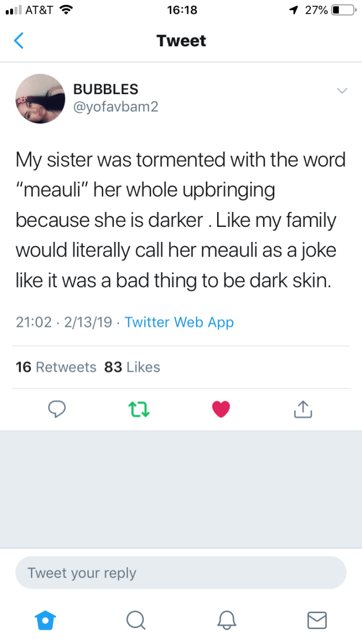Image resolution: width=362 pixels, height=644 pixels.
Task: Open the tweet options chevron menu
Action: (x=342, y=91)
